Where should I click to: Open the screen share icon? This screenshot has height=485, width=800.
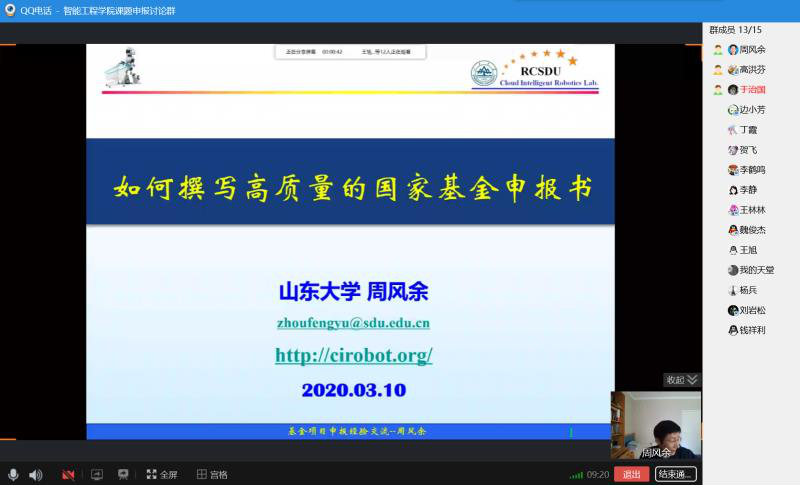pos(96,474)
